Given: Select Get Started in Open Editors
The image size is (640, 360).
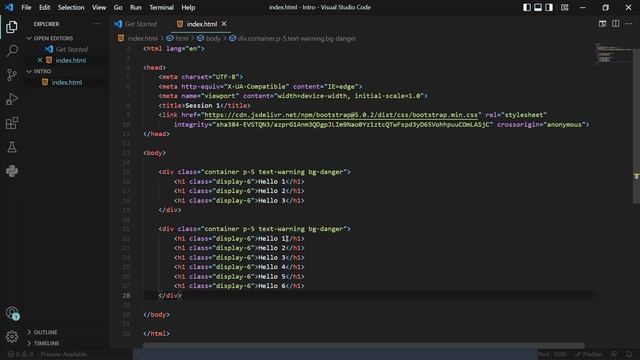Looking at the screenshot, I should tap(72, 49).
